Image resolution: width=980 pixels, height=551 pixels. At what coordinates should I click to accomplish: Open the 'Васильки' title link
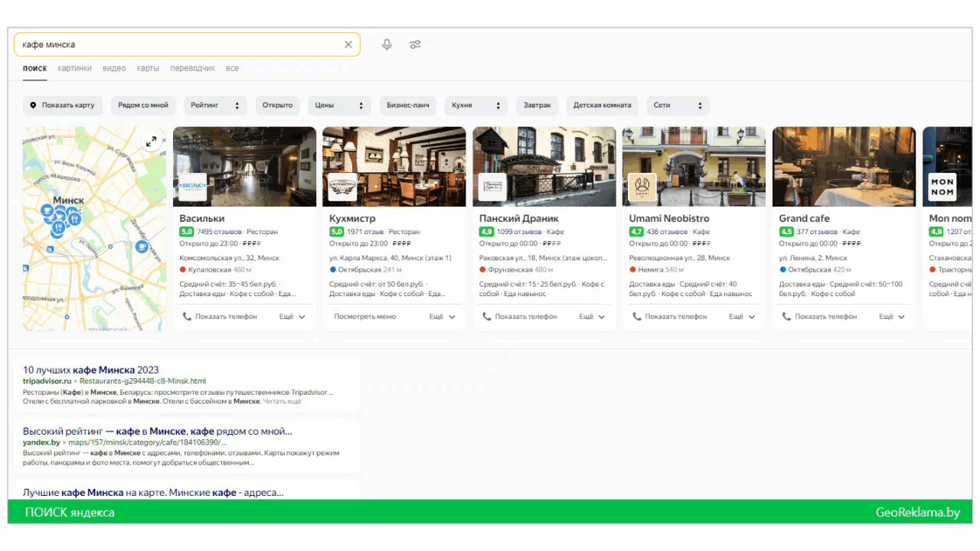202,219
